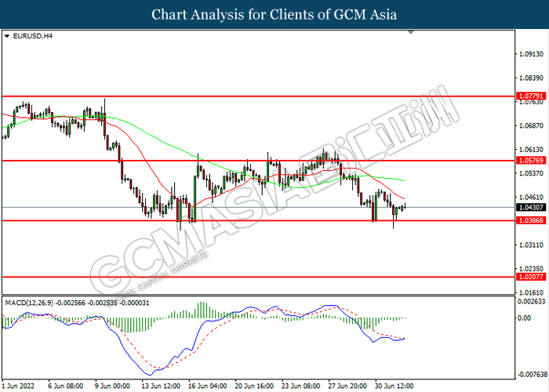The height and width of the screenshot is (392, 549).
Task: Click the 1 Jun 2022 time label
Action: pos(18,386)
